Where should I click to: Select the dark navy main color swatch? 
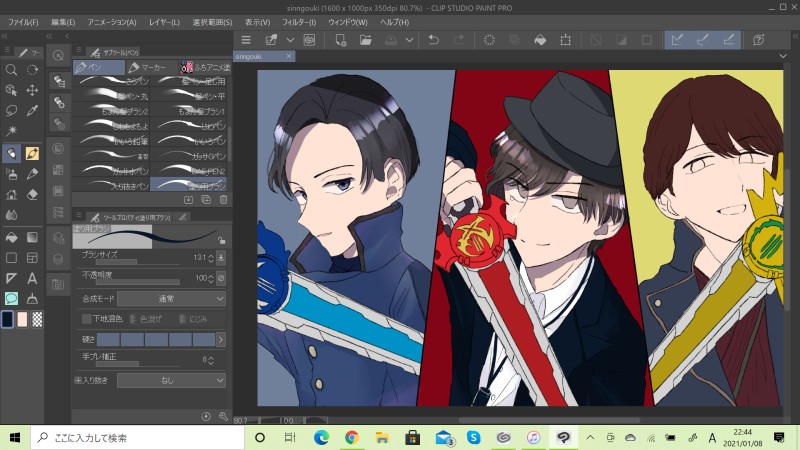tap(7, 319)
